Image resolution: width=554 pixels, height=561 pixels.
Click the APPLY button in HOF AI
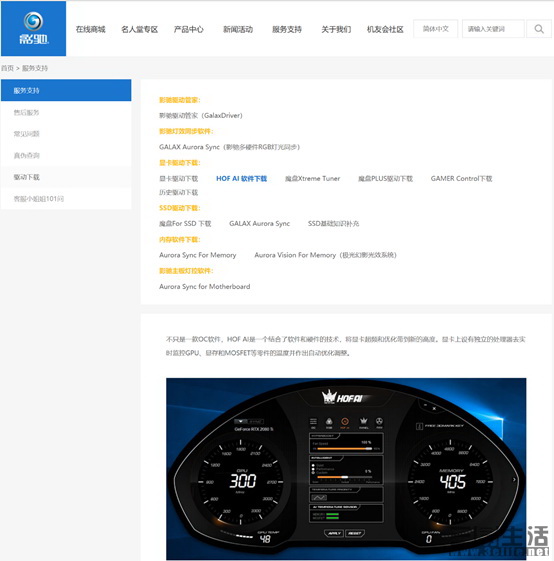(334, 533)
